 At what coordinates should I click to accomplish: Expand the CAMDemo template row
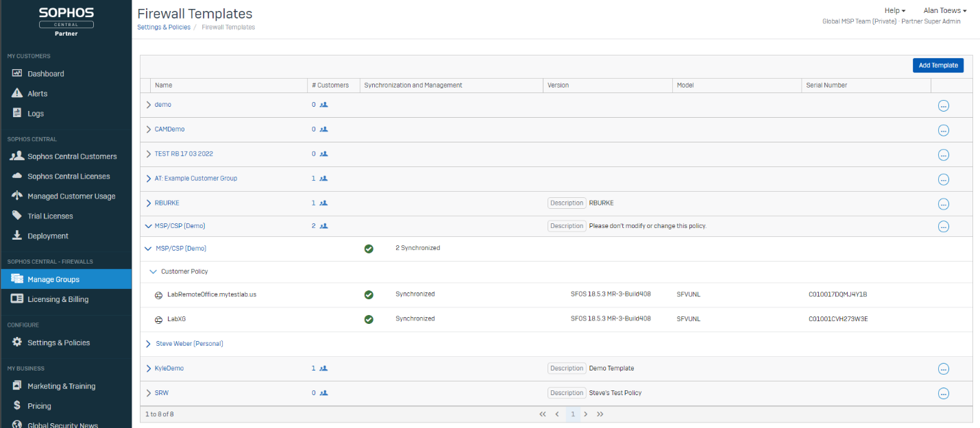(149, 129)
